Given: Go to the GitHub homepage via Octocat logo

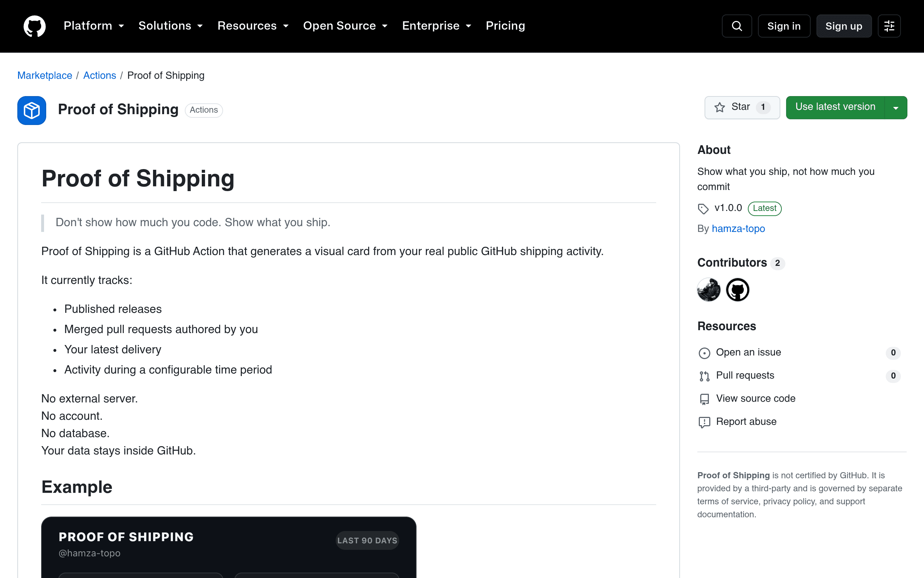Looking at the screenshot, I should pos(34,26).
